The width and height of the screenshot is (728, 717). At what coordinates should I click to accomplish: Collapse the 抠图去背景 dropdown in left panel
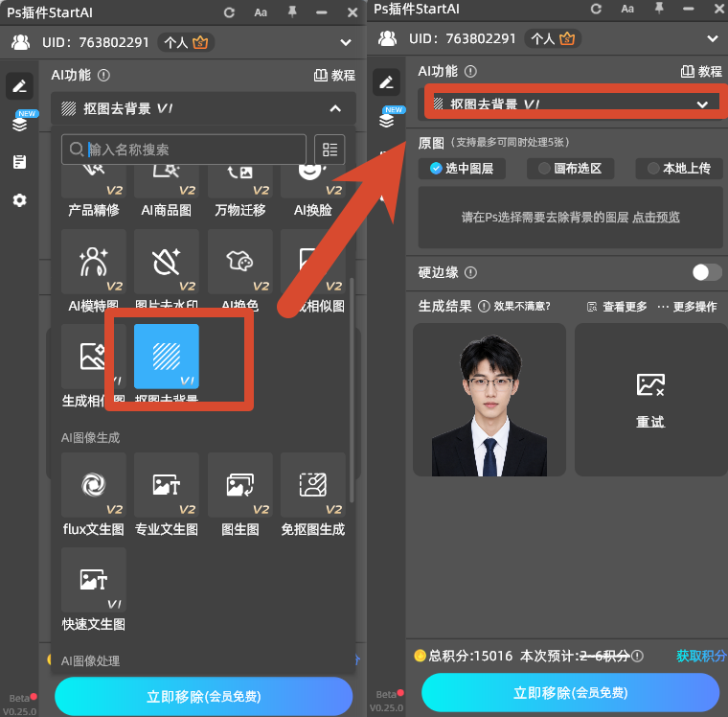tap(335, 108)
